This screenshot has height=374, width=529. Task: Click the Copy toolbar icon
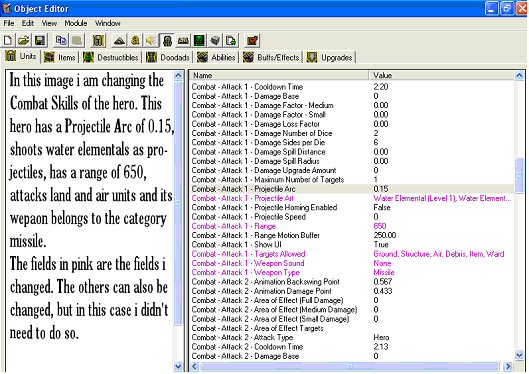tap(61, 41)
